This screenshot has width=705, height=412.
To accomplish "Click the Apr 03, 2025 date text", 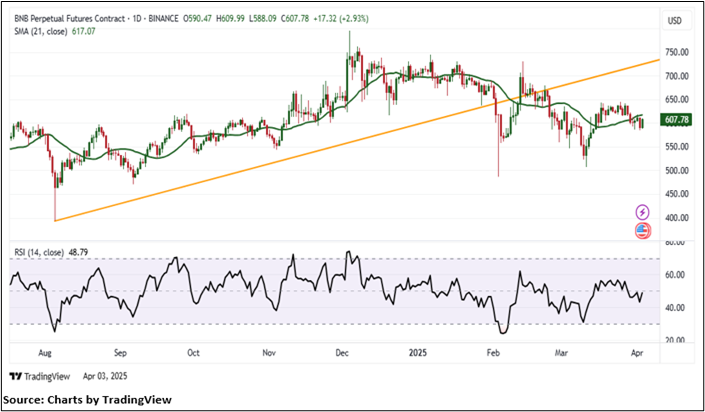I will 105,376.
